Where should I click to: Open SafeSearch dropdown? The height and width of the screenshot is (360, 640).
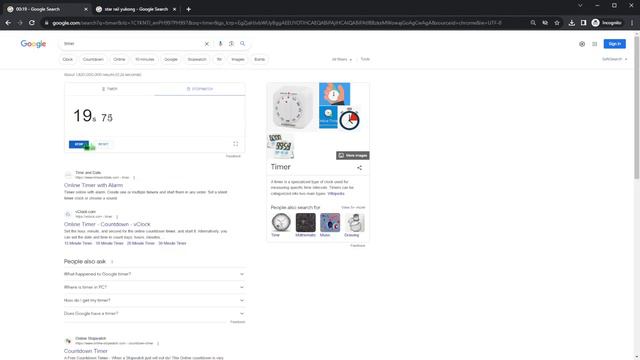coord(614,59)
